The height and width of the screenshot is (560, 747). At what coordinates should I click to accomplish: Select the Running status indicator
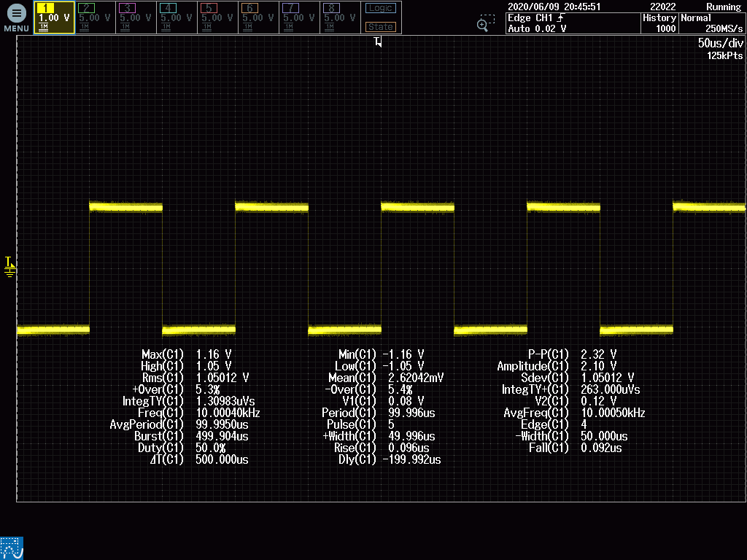click(x=724, y=7)
